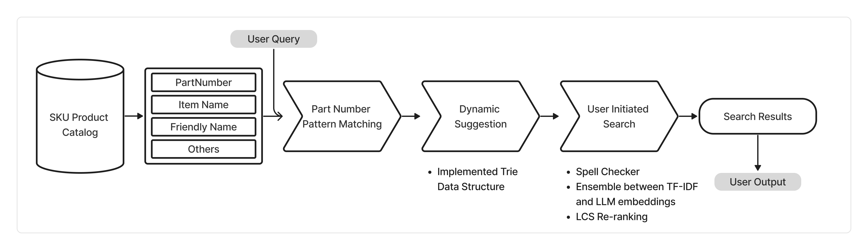This screenshot has height=250, width=868.
Task: Click the User Output label pill
Action: (757, 182)
